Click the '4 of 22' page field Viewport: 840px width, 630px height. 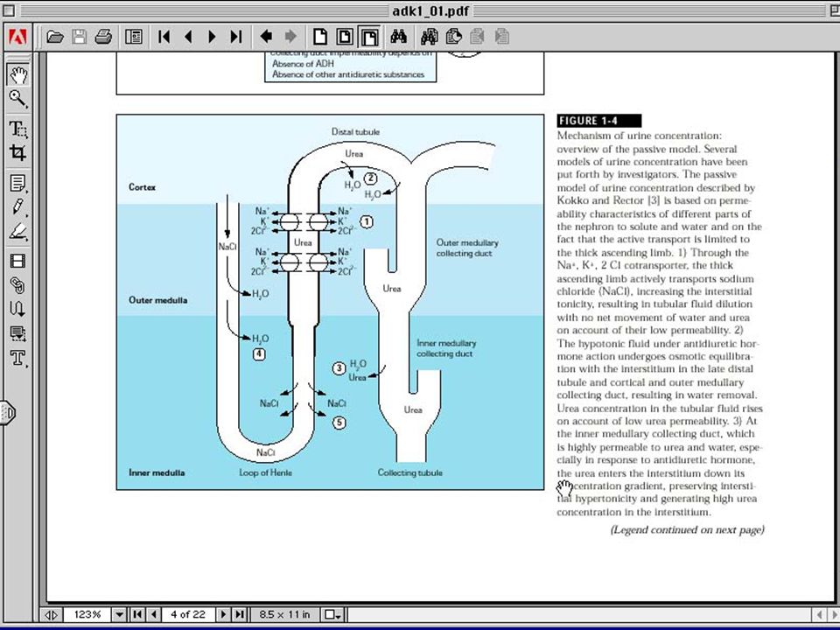pyautogui.click(x=187, y=614)
